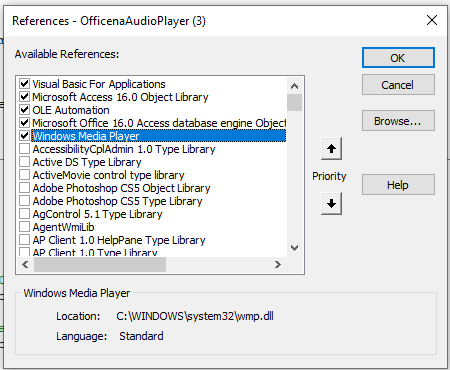450x370 pixels.
Task: Click the horizontal scrollbar thumb
Action: pos(100,265)
